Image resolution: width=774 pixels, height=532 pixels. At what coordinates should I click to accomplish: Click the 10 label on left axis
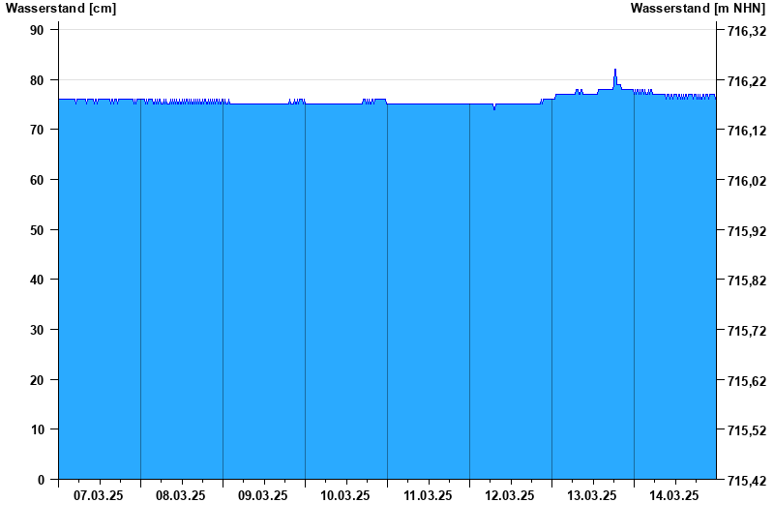(37, 429)
